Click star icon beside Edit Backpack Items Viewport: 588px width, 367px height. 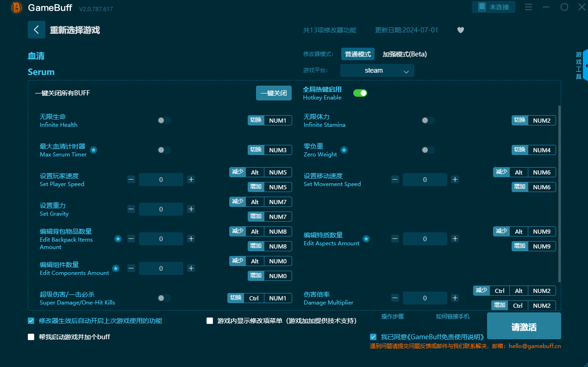[x=118, y=239]
